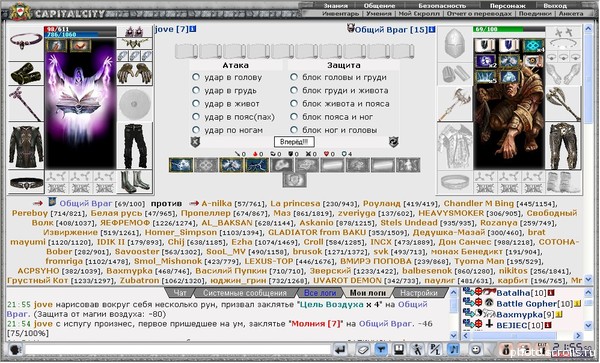
Task: Use the first lightning spell skill icon
Action: tap(181, 165)
